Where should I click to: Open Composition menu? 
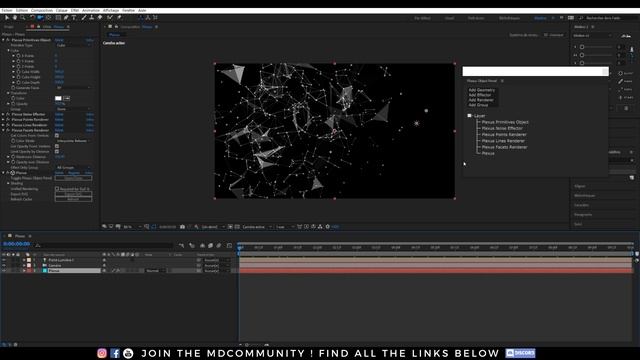coord(42,11)
